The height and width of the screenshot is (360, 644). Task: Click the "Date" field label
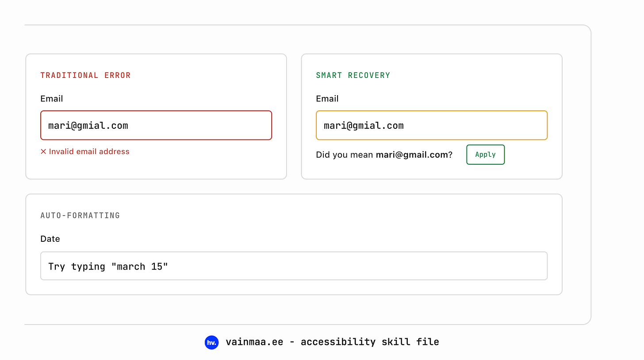[x=50, y=239]
